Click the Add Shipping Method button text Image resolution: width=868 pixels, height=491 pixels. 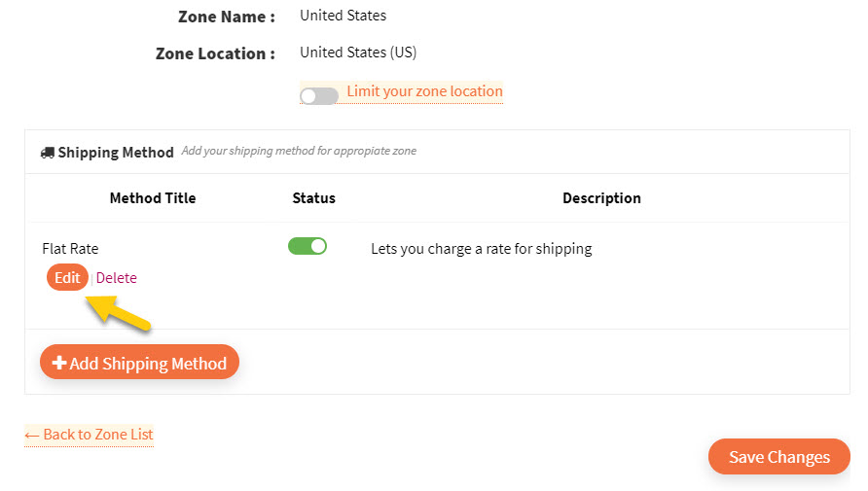click(148, 364)
